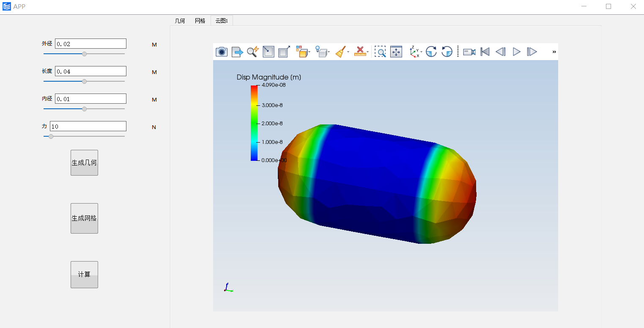644x328 pixels.
Task: Click the 内径 slider handle
Action: [84, 109]
